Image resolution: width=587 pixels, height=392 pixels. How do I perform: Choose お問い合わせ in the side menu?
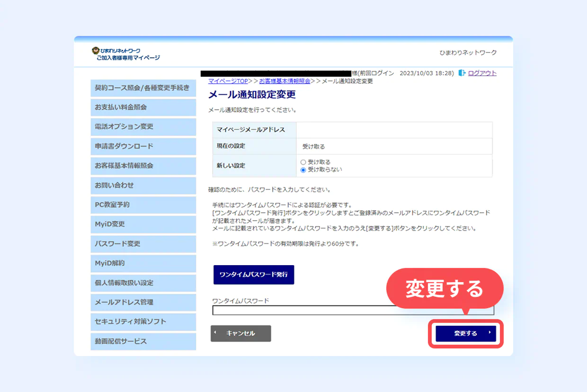coord(143,186)
